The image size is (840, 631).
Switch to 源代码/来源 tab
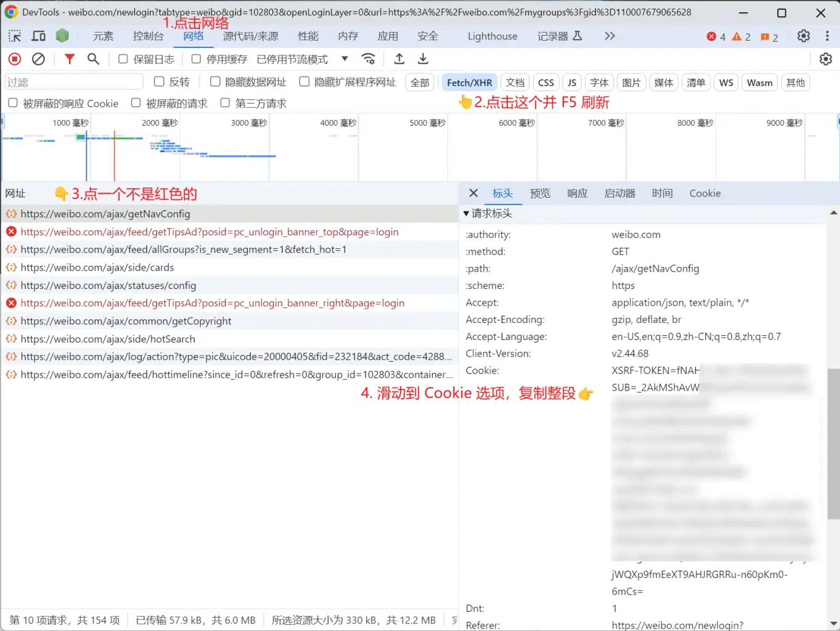(x=250, y=36)
